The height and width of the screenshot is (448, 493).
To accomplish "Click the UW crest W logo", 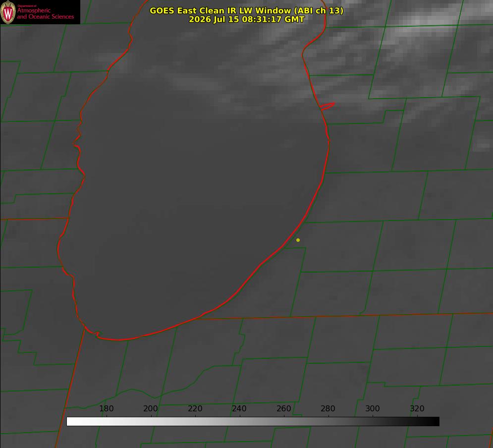I will click(8, 12).
